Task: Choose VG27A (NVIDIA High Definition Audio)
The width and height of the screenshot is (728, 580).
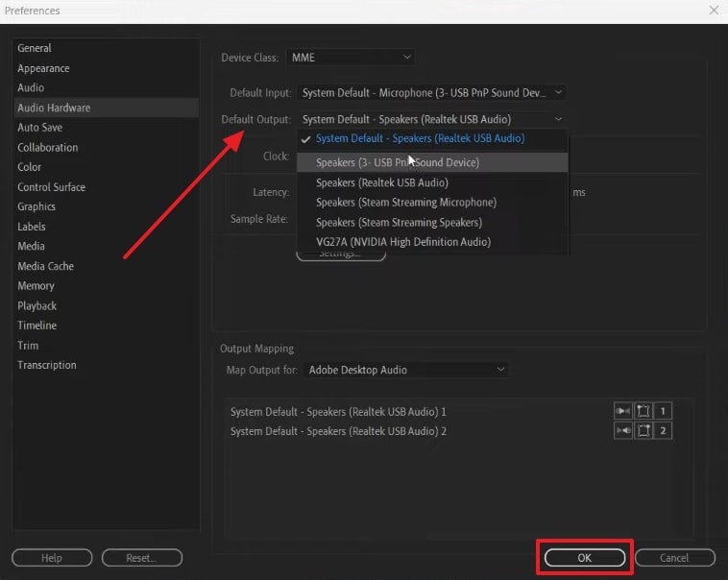Action: (432, 242)
